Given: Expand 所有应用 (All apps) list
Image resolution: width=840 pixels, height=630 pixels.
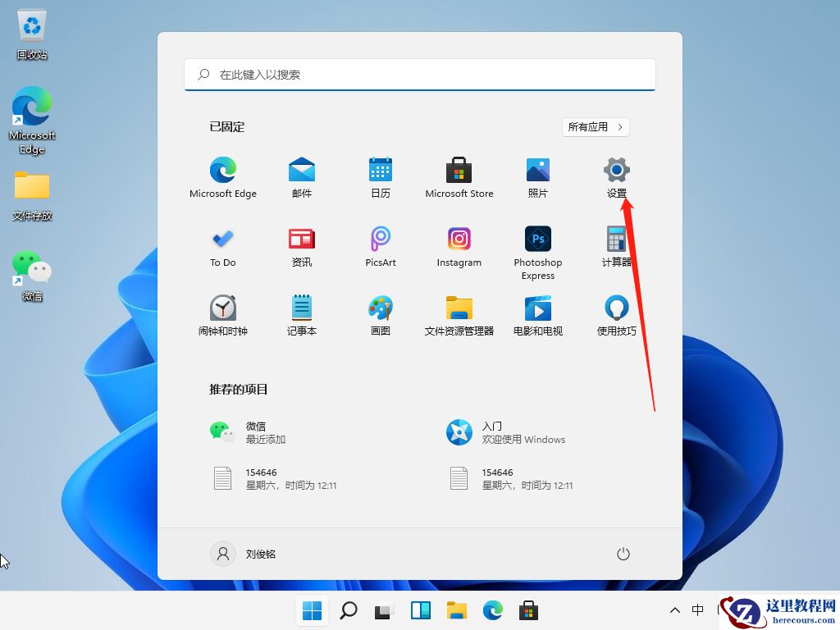Looking at the screenshot, I should [596, 126].
